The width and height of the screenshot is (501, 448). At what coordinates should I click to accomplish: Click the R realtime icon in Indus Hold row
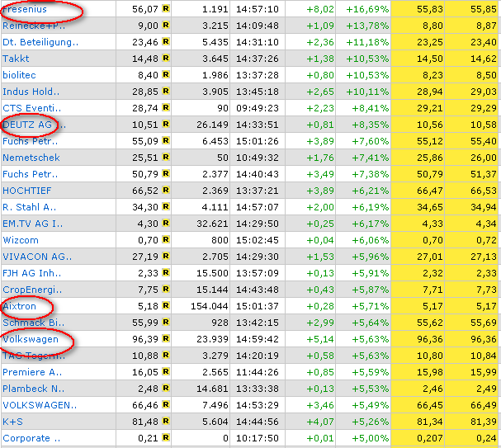(166, 91)
